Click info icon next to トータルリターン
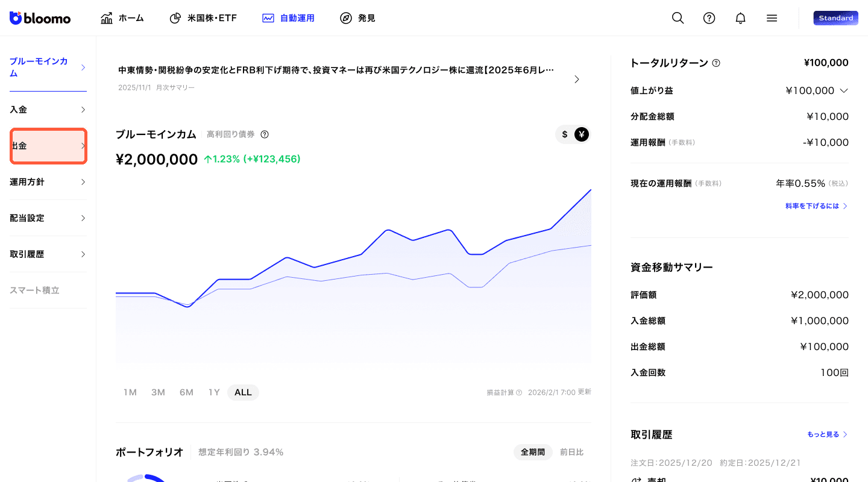This screenshot has width=868, height=482. click(x=716, y=63)
